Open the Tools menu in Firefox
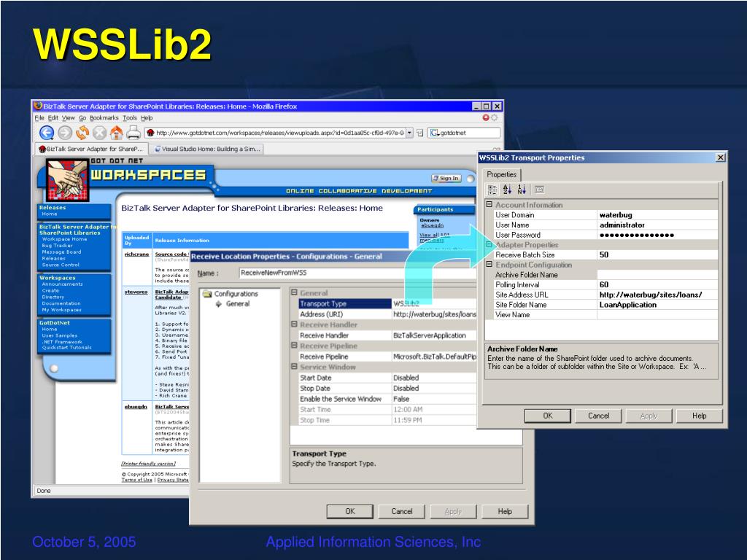747x560 pixels. pos(130,117)
